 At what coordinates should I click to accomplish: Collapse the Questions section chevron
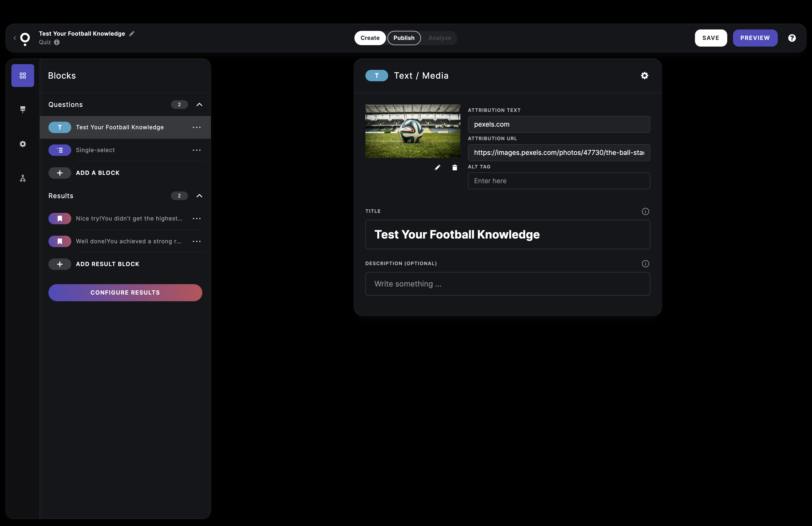click(199, 105)
